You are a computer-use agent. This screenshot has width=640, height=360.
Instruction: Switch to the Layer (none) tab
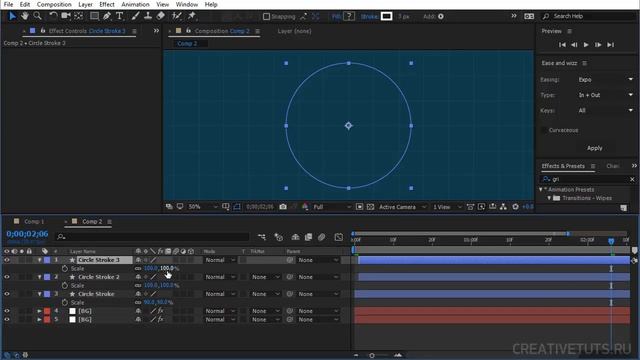(294, 31)
